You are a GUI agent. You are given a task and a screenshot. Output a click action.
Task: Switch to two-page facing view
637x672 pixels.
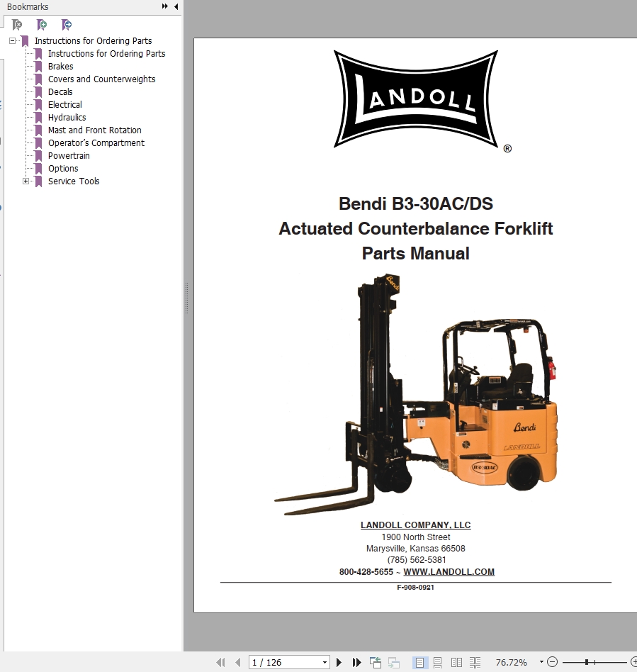[x=456, y=663]
